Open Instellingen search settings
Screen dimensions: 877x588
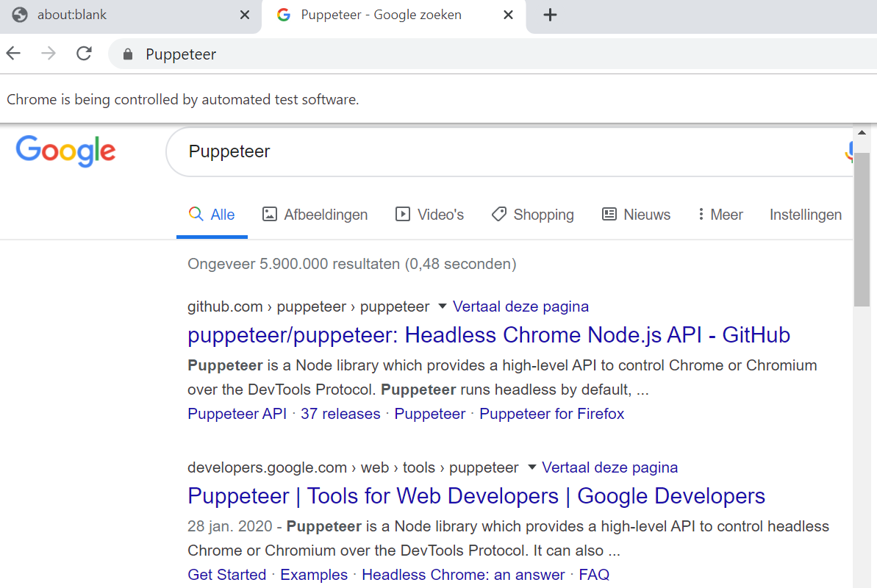click(806, 215)
